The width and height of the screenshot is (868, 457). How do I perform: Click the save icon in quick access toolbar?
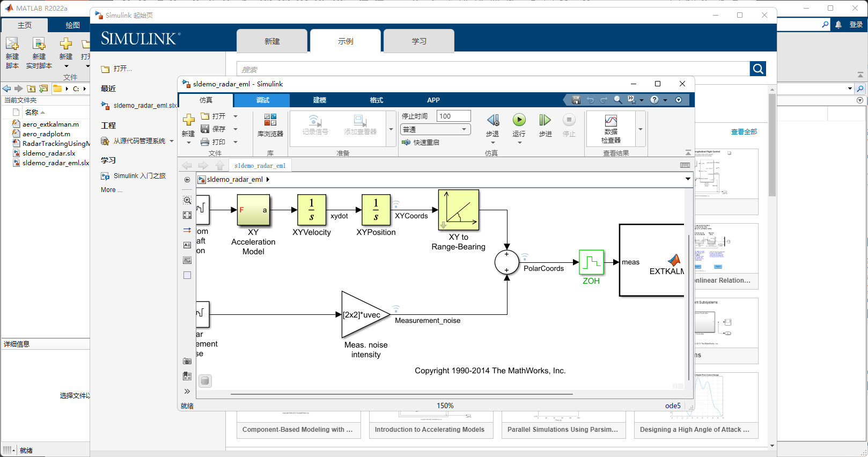point(576,100)
